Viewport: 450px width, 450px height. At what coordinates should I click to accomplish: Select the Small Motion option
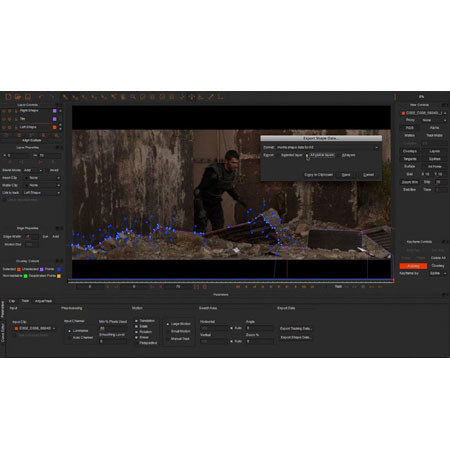click(x=178, y=331)
